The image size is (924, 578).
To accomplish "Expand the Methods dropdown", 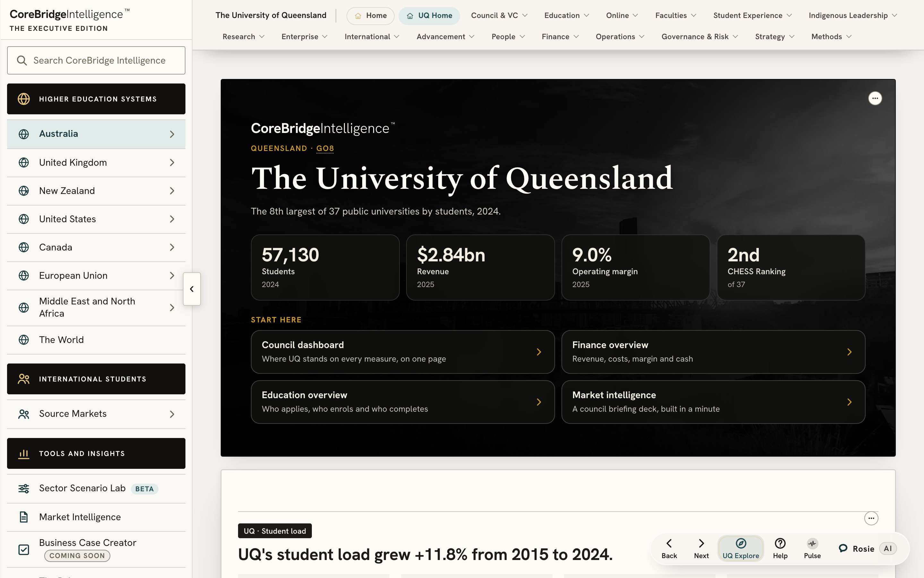I will tap(831, 37).
